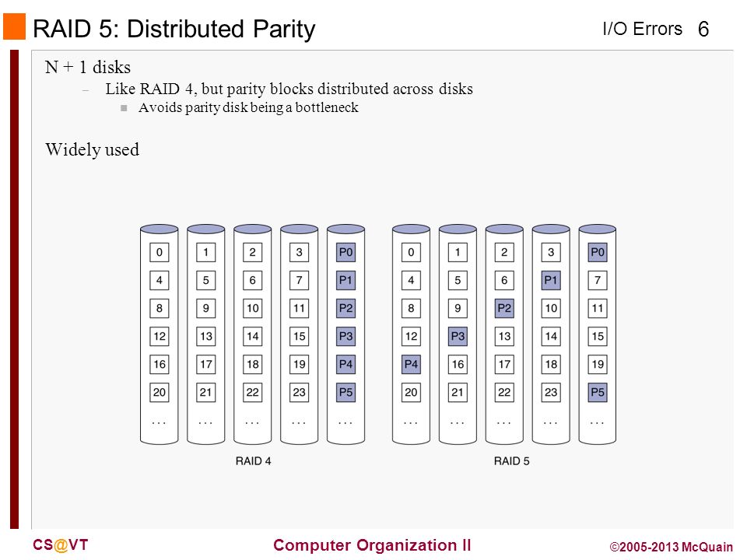Click the RAID 4 diagram label
Viewport: 747px width, 560px height.
(x=254, y=461)
